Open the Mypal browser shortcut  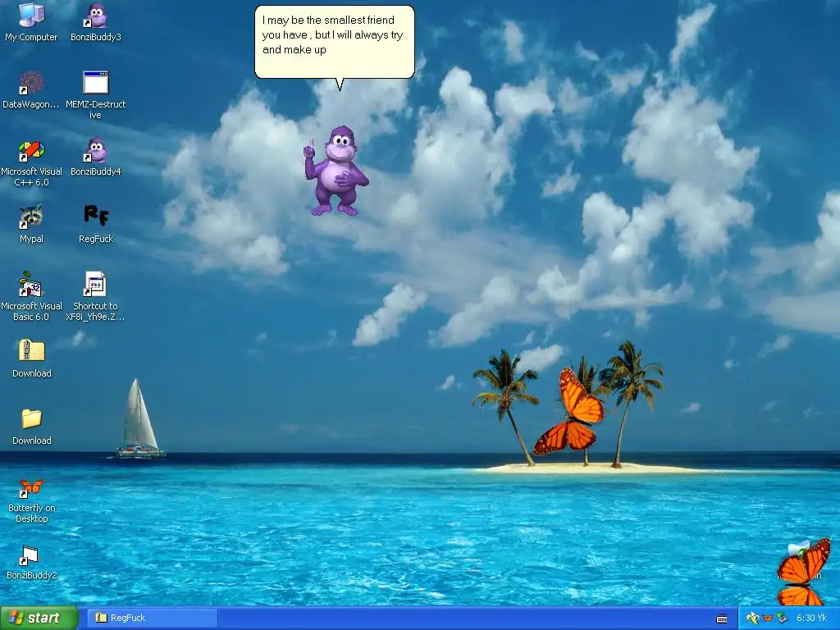[31, 223]
